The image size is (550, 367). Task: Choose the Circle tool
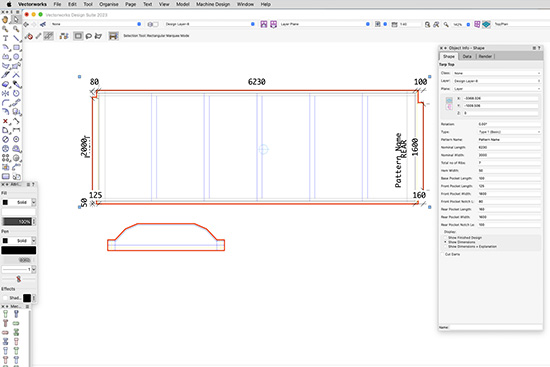point(16,56)
